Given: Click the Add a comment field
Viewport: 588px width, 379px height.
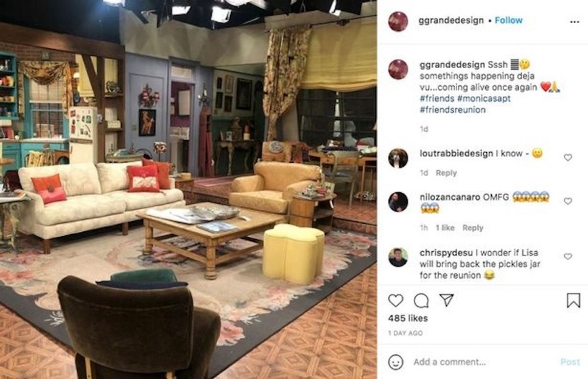Looking at the screenshot, I should click(x=484, y=362).
